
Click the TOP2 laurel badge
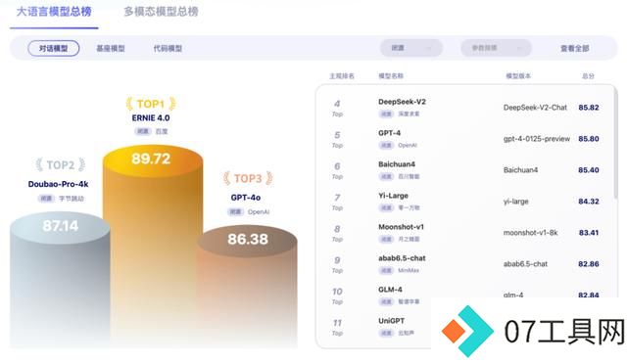pos(61,164)
